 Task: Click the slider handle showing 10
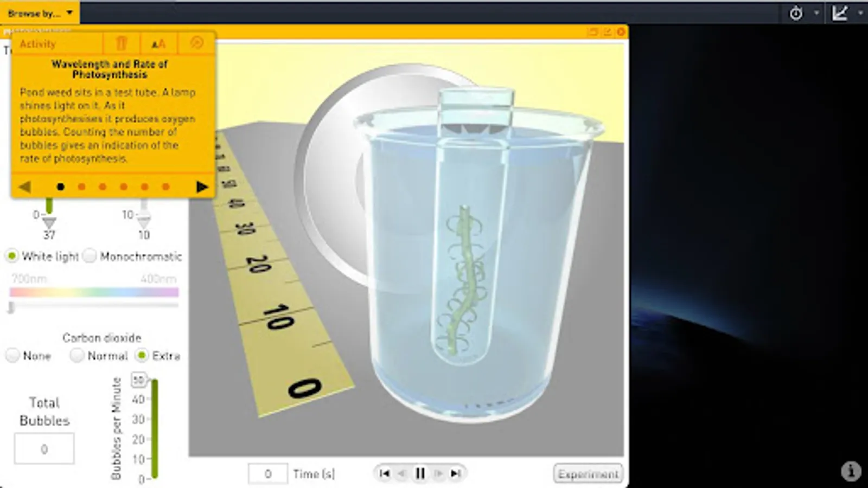(144, 222)
